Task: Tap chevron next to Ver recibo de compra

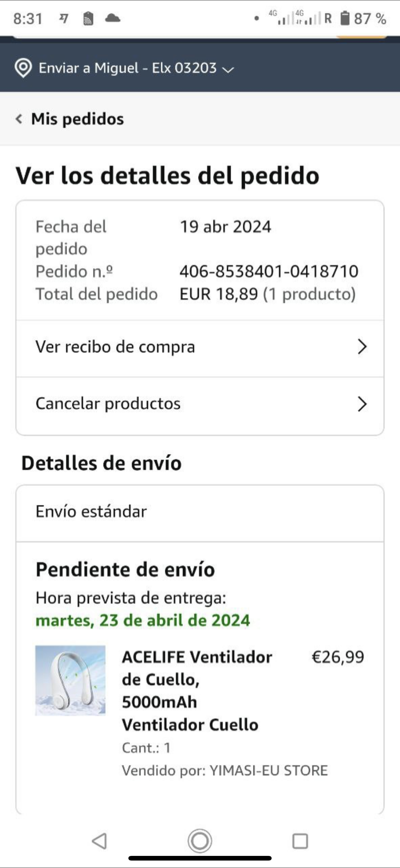Action: click(x=362, y=347)
